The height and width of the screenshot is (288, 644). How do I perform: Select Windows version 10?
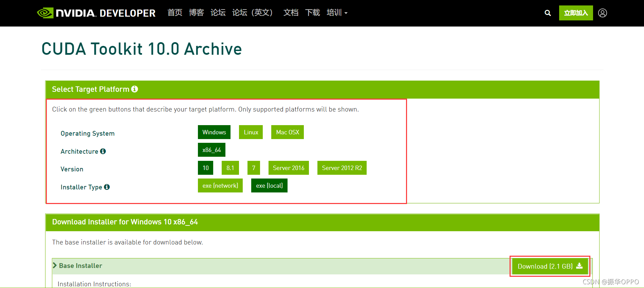tap(206, 168)
